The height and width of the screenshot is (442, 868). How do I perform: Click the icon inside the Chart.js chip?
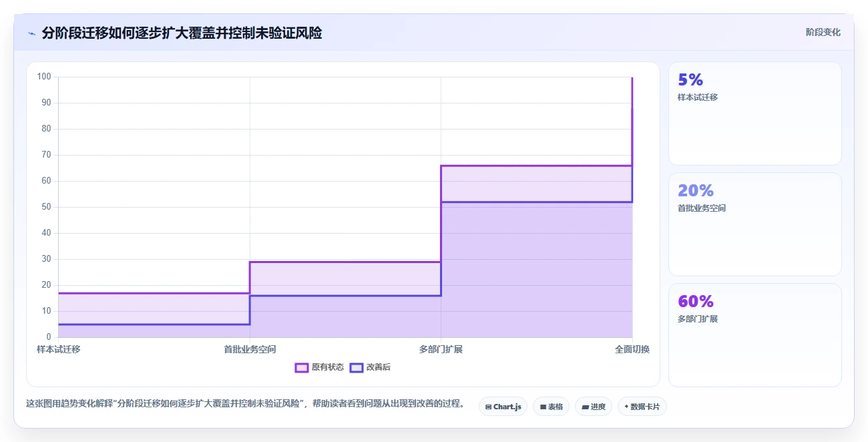488,407
